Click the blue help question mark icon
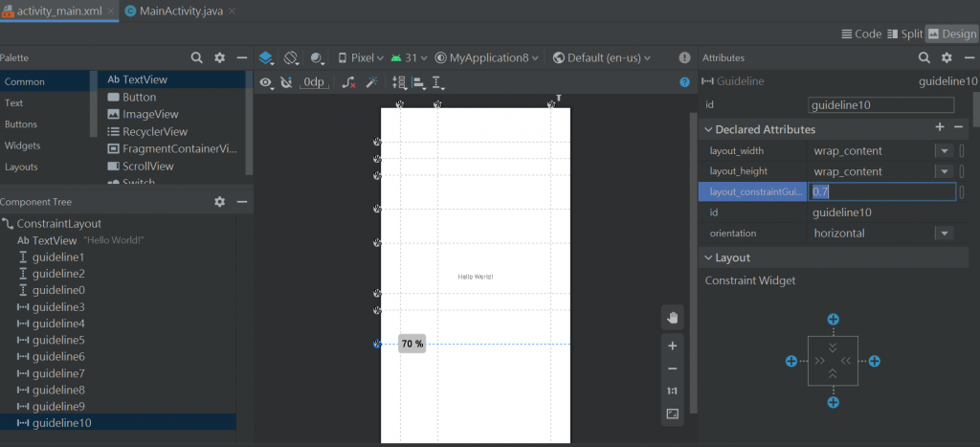980x447 pixels. pyautogui.click(x=685, y=82)
